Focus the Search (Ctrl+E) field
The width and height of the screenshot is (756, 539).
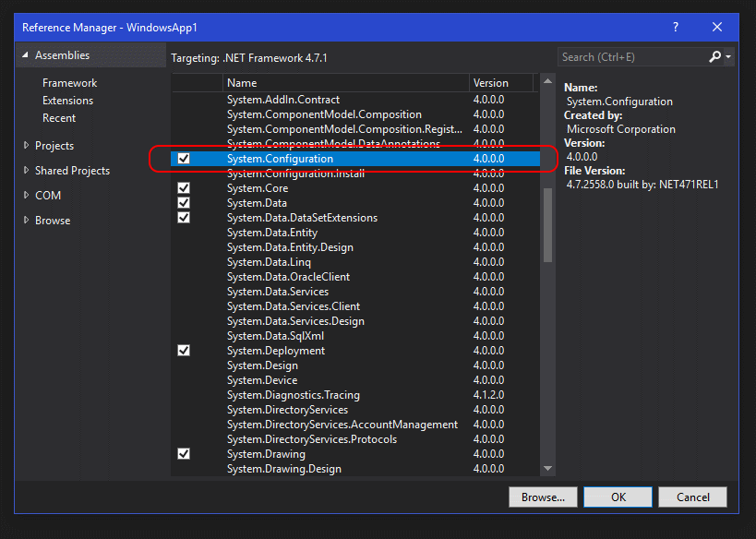632,57
